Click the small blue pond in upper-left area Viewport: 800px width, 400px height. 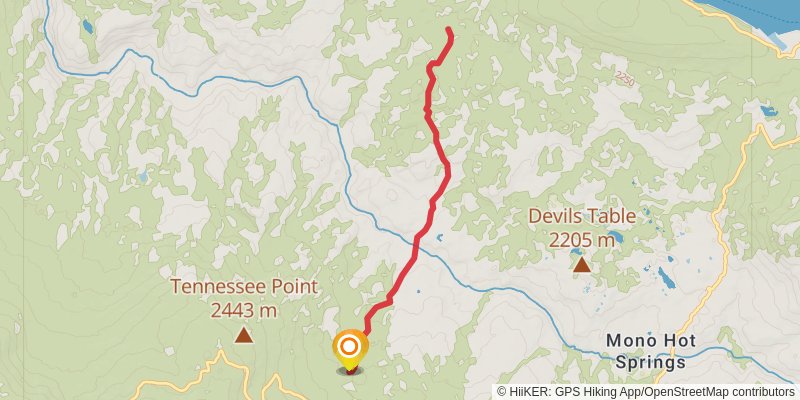pyautogui.click(x=88, y=27)
